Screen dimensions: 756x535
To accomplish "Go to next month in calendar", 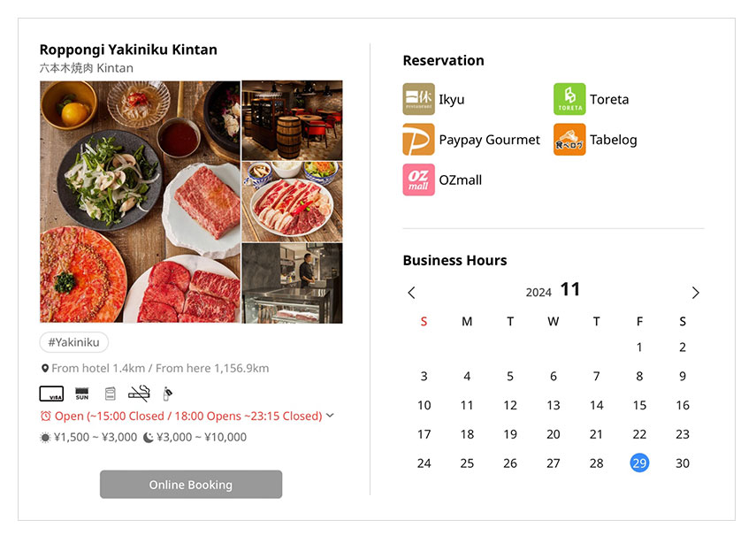I will click(x=695, y=293).
